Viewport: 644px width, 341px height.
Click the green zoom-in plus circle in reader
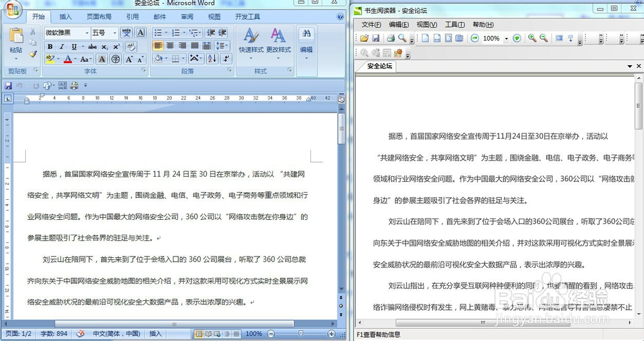516,38
